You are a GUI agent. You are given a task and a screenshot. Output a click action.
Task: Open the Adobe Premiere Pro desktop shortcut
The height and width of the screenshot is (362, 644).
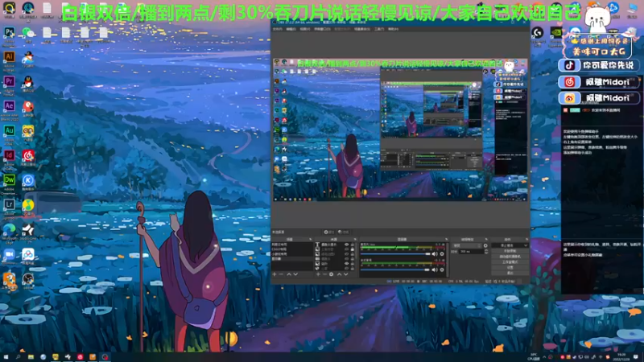pyautogui.click(x=9, y=81)
